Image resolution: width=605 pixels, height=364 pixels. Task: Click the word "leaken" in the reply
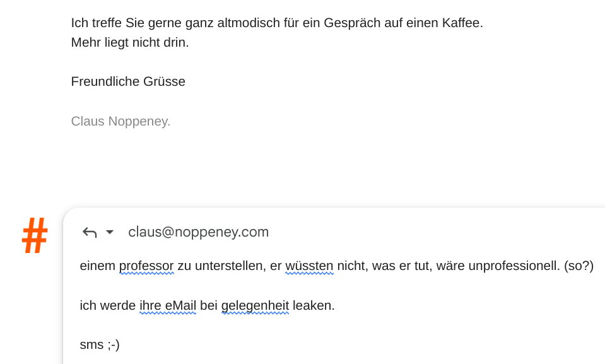click(x=312, y=306)
